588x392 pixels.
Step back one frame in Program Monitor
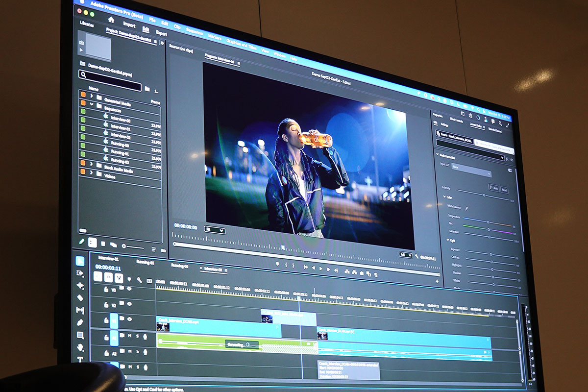tap(313, 268)
